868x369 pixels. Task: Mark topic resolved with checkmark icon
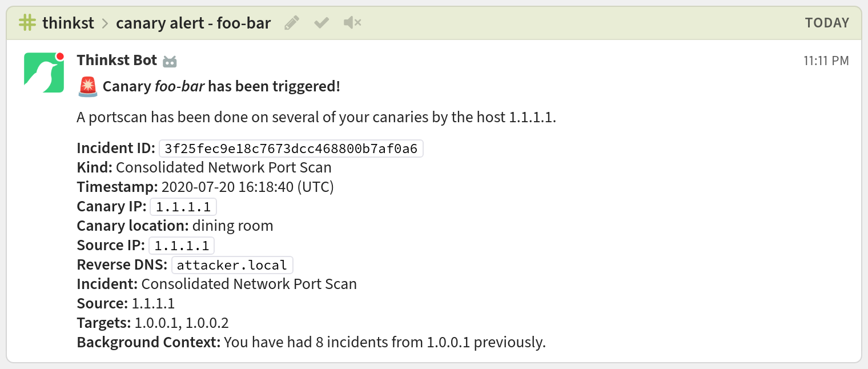coord(322,23)
